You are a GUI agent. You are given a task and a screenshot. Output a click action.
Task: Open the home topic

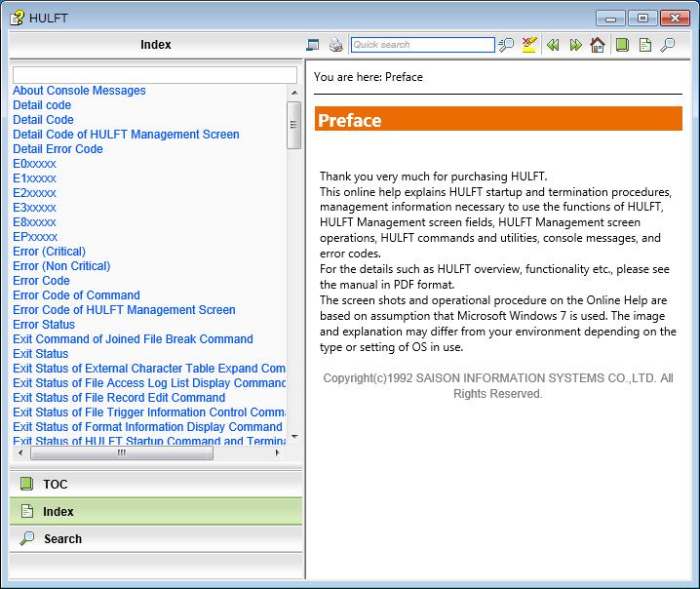click(598, 45)
